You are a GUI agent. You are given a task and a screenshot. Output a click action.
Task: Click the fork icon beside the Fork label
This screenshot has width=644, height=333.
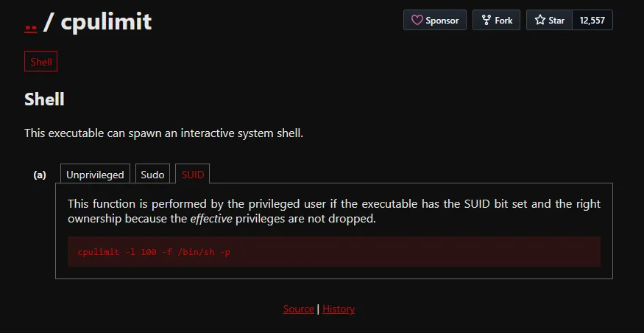(486, 21)
